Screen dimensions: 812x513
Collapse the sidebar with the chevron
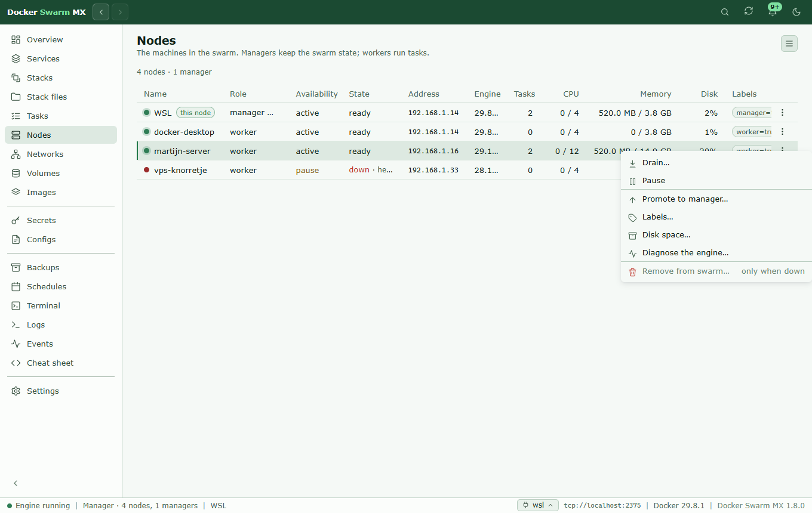tap(16, 483)
